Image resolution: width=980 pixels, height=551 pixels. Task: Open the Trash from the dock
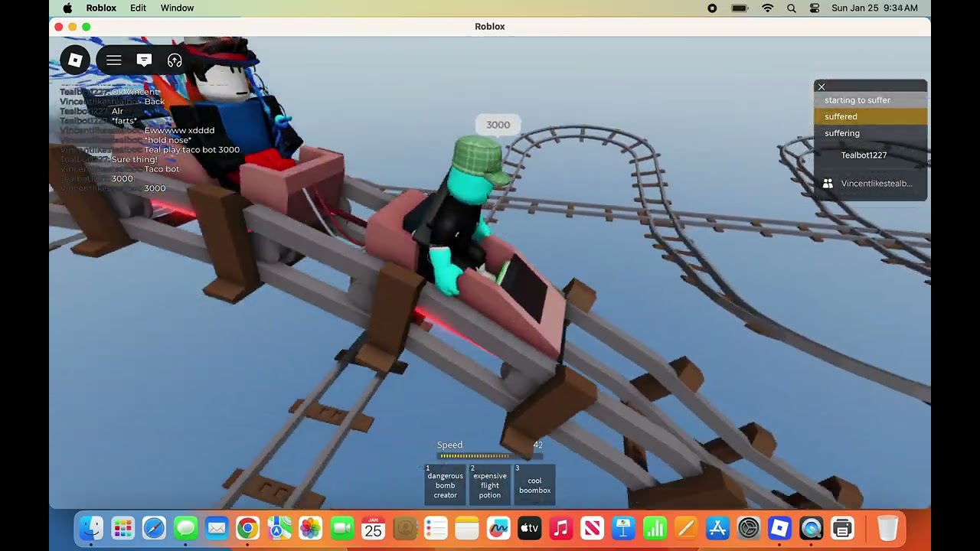tap(887, 528)
